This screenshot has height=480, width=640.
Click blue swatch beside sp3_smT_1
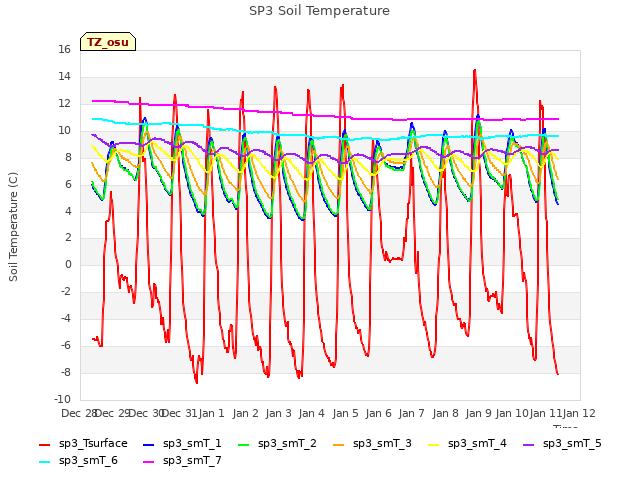click(149, 444)
